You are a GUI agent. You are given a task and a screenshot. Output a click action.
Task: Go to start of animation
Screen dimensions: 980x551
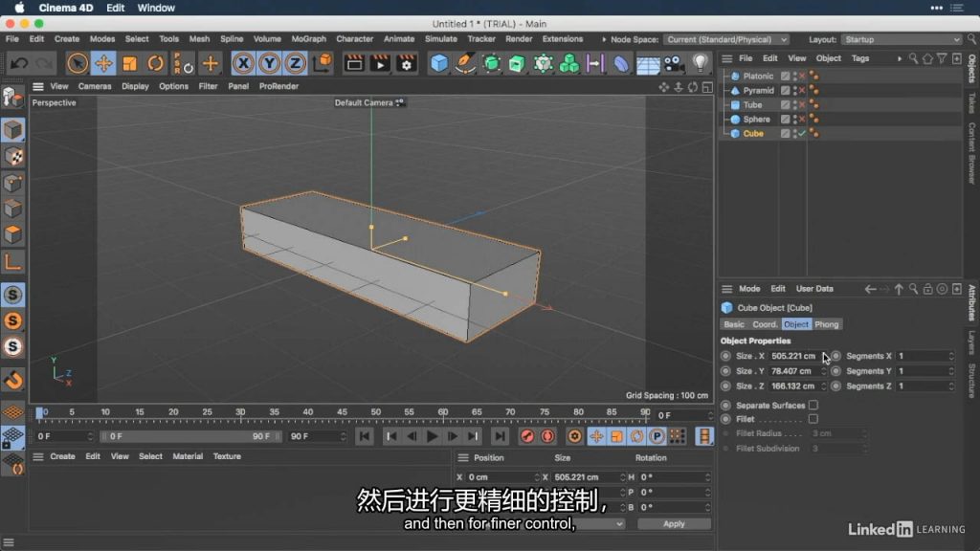pyautogui.click(x=365, y=436)
